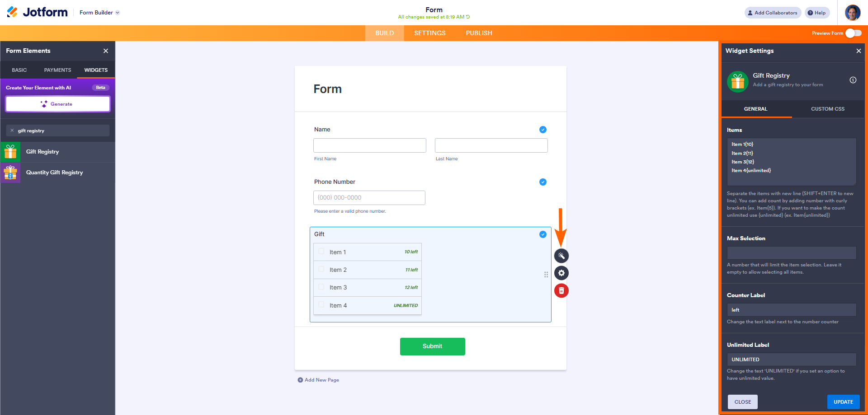Click the Gift Registry info icon

853,80
